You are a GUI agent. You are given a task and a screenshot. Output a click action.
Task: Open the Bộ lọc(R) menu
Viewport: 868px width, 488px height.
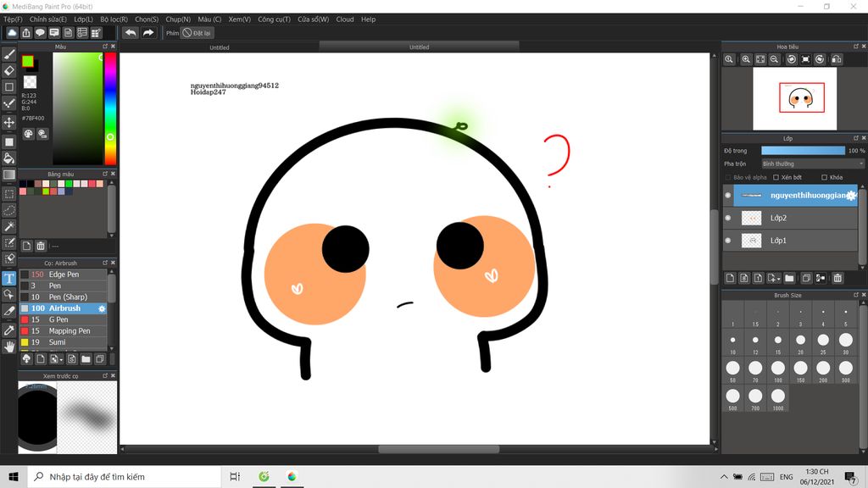click(114, 19)
